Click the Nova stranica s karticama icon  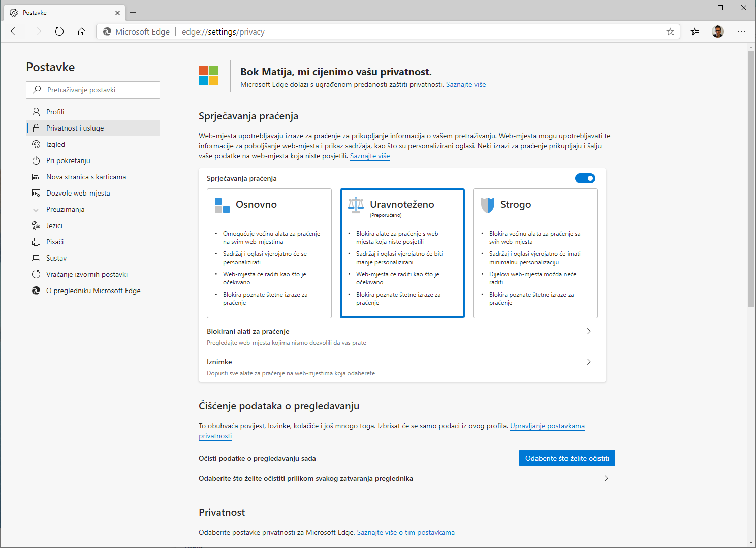coord(36,177)
